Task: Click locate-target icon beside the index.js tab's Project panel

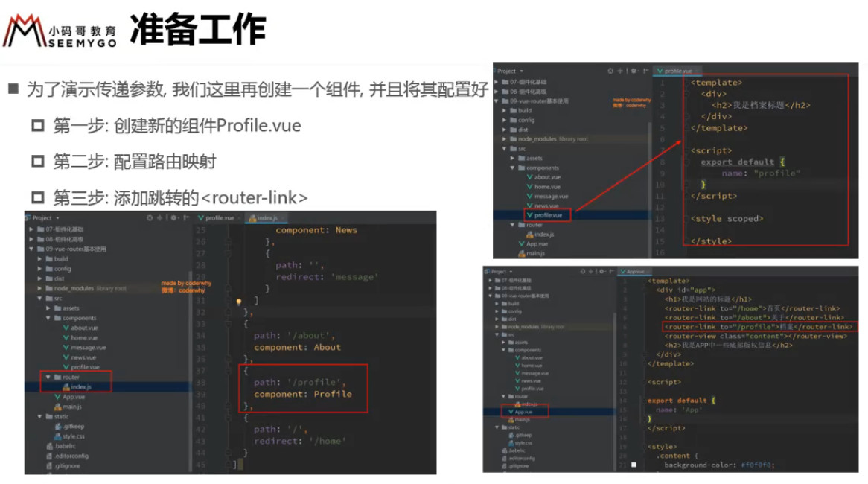Action: click(x=150, y=218)
